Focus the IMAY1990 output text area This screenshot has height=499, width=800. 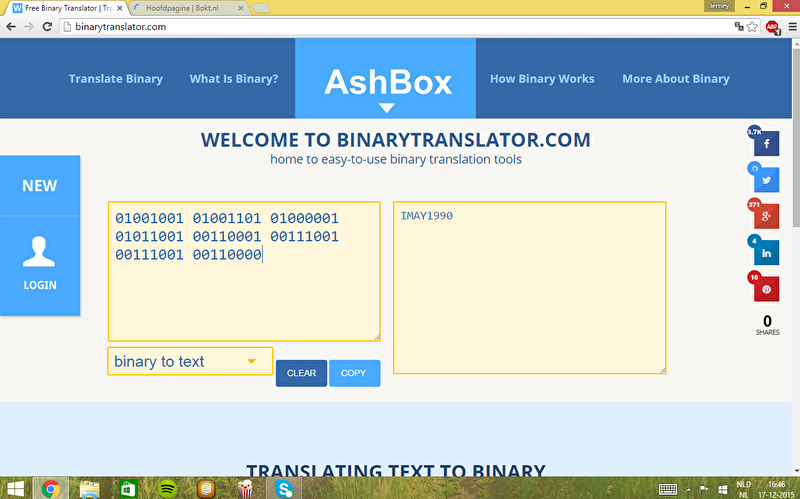[x=530, y=288]
